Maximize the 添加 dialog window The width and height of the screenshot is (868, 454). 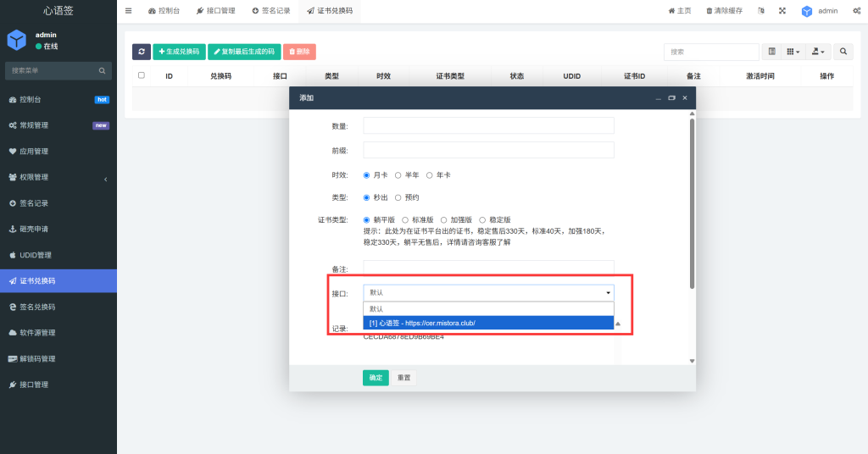click(671, 98)
